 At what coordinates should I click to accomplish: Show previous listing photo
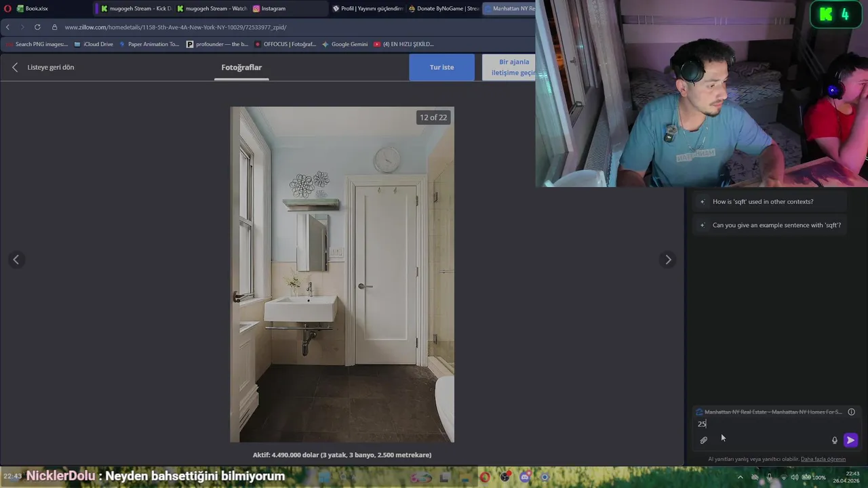(x=16, y=260)
